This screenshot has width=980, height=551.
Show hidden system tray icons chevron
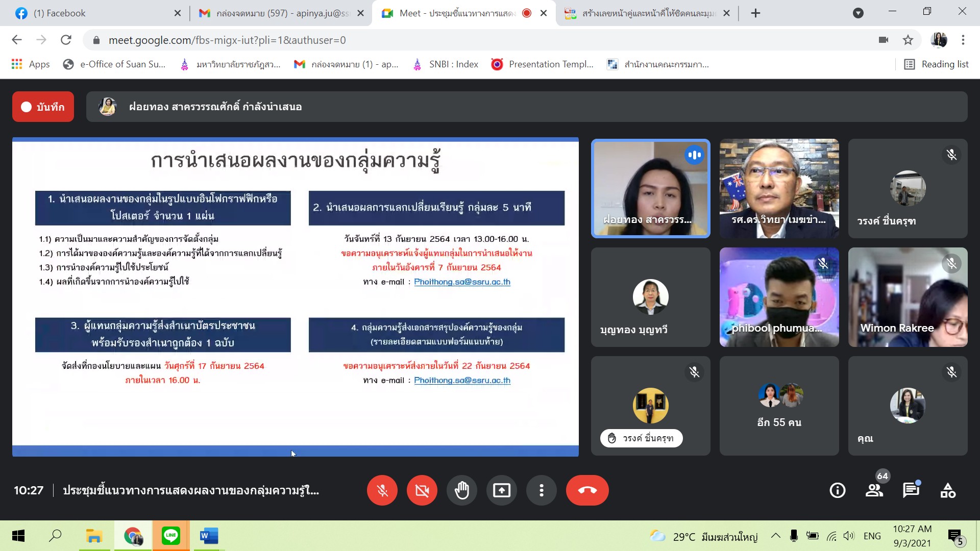(775, 536)
